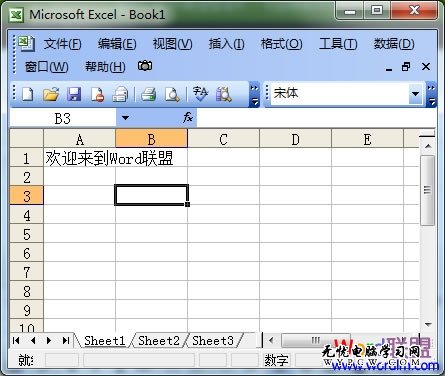The width and height of the screenshot is (445, 376).
Task: Click the fx insert function button
Action: coord(188,117)
